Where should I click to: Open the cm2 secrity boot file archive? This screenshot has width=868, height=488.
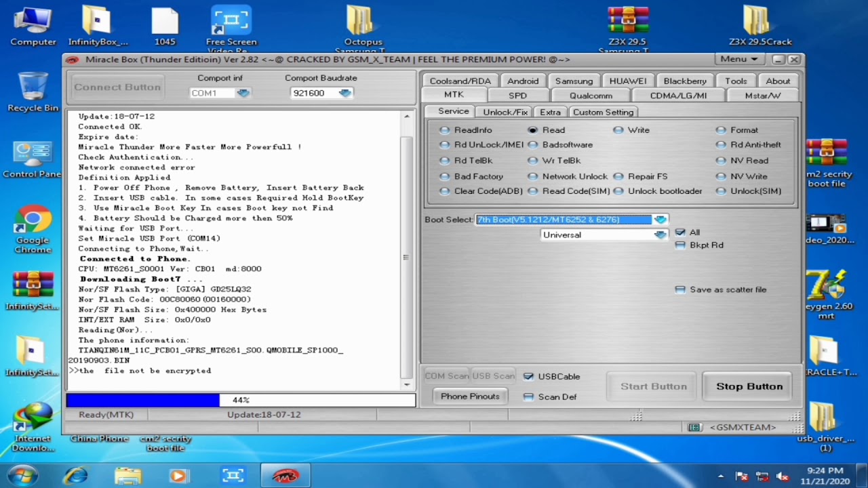tap(827, 163)
